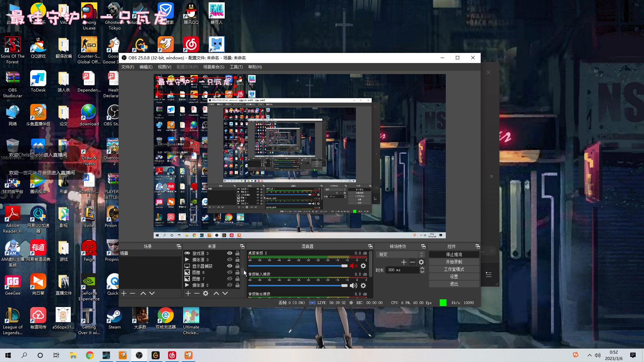Open the 工具(T) menu
This screenshot has width=644, height=362.
tap(236, 67)
